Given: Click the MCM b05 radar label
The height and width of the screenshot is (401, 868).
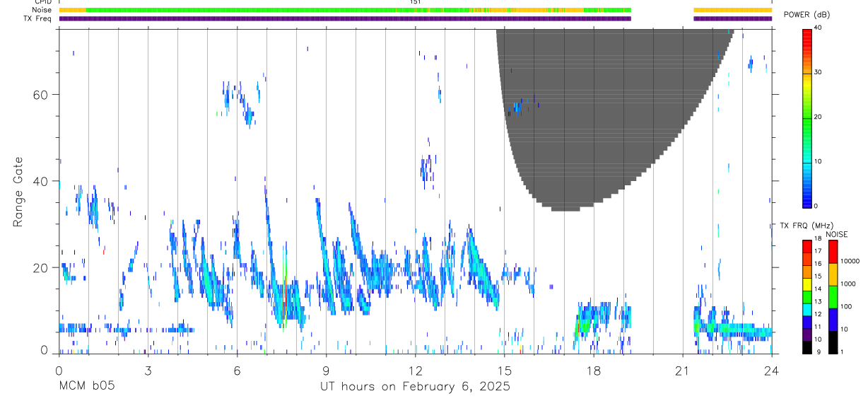Looking at the screenshot, I should (86, 387).
